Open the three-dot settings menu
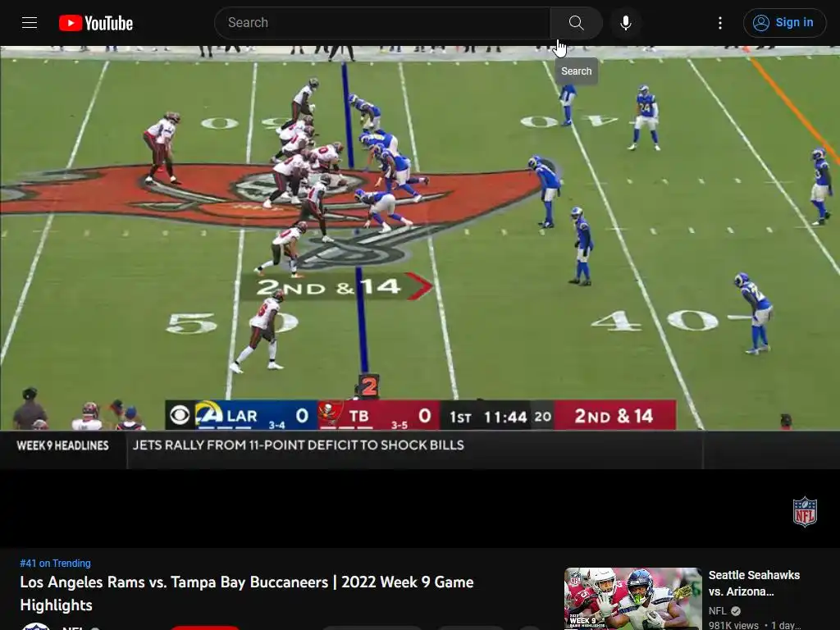 [720, 22]
